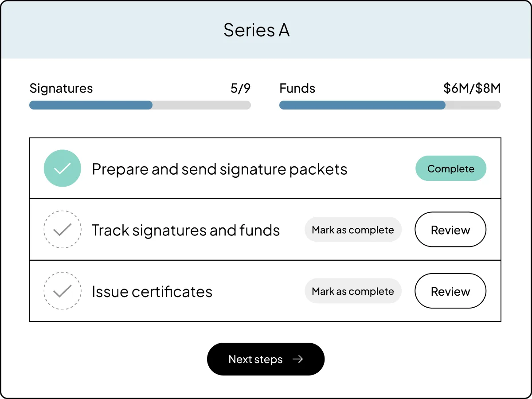Image resolution: width=532 pixels, height=399 pixels.
Task: Review the Issue certificates task
Action: pyautogui.click(x=450, y=291)
